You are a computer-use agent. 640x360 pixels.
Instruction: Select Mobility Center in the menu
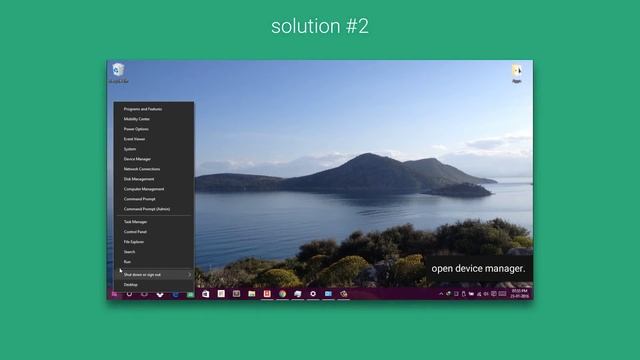(x=154, y=119)
